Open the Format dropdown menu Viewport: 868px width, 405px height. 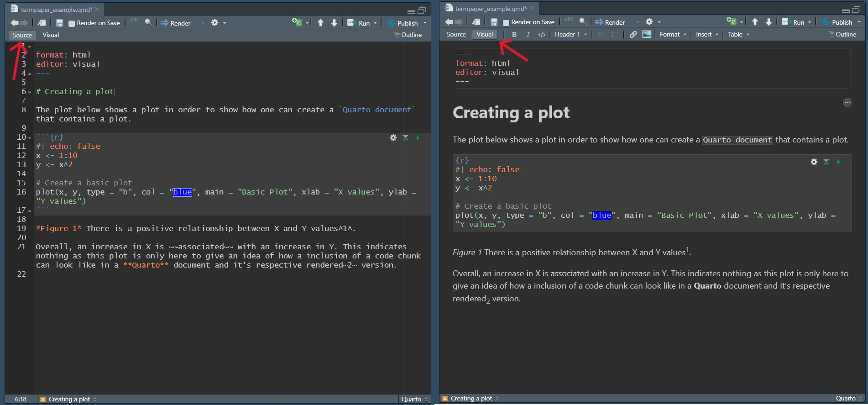(x=673, y=34)
